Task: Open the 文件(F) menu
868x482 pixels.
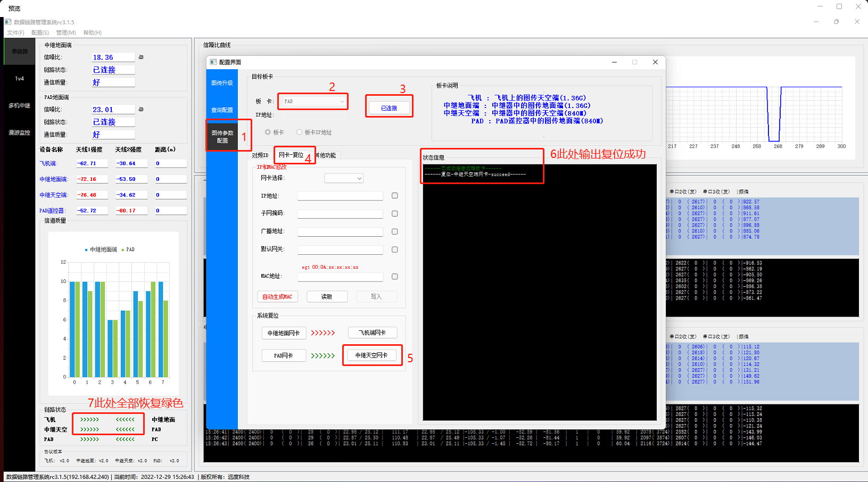Action: point(15,32)
